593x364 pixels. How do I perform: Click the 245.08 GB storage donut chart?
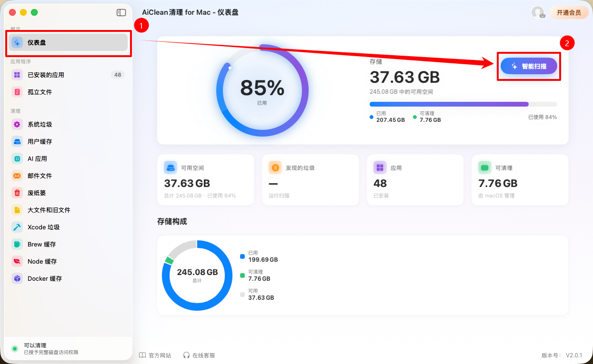(x=197, y=275)
